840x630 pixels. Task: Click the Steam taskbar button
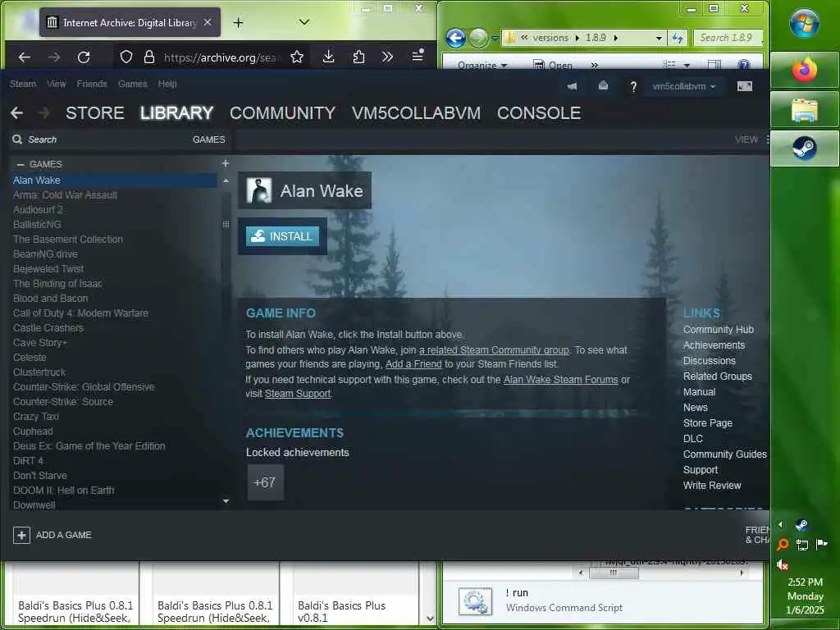click(x=805, y=148)
